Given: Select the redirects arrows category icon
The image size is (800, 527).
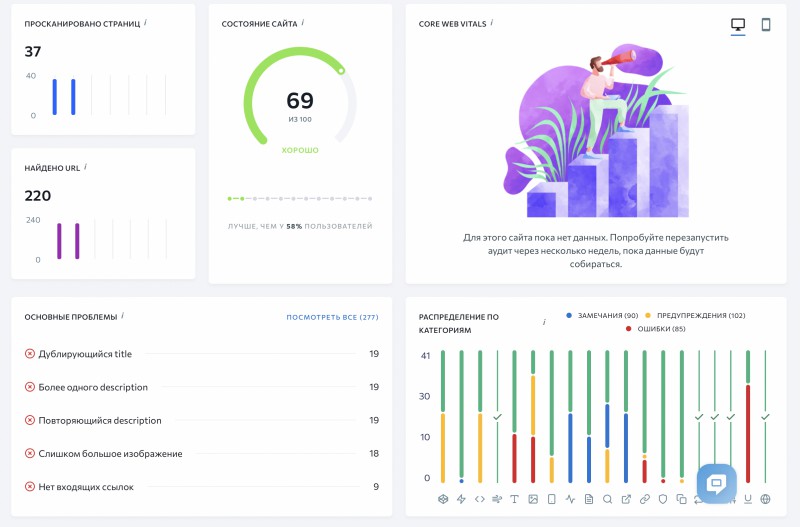Looking at the screenshot, I should coord(497,499).
